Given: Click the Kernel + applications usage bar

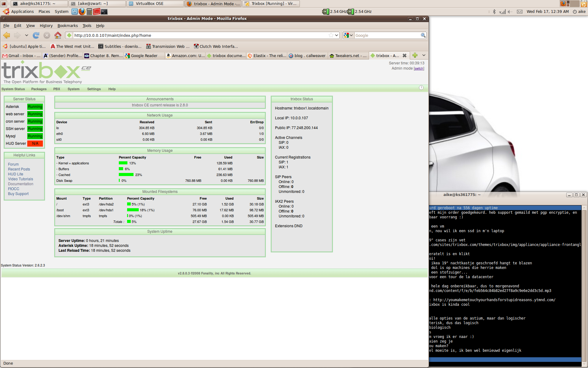Looking at the screenshot, I should (123, 163).
